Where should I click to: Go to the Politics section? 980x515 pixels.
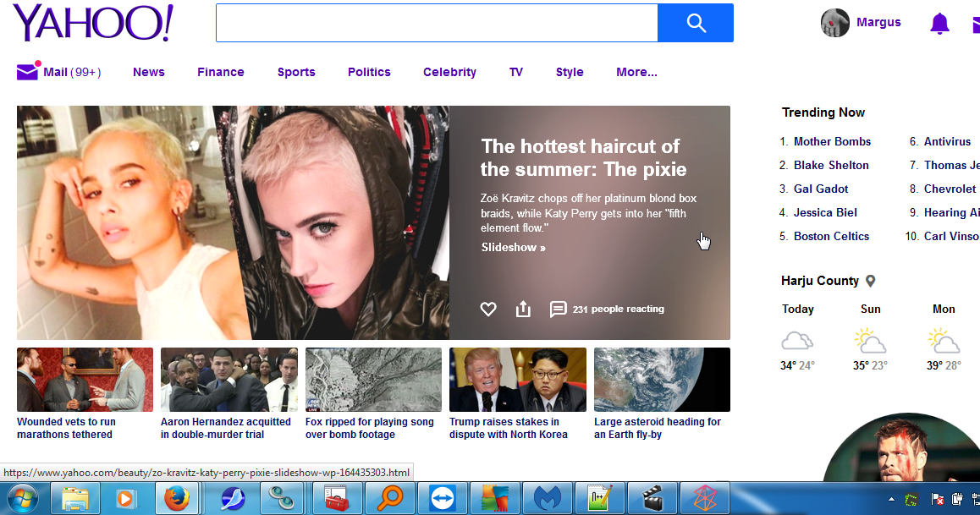point(369,72)
